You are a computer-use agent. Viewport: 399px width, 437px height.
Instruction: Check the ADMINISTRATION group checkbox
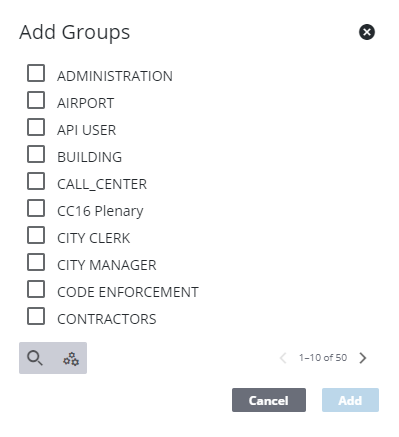36,73
